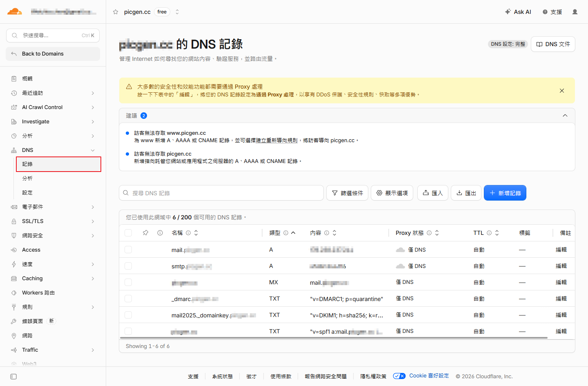The height and width of the screenshot is (386, 588).
Task: Click the Traffic routing icon
Action: 14,350
